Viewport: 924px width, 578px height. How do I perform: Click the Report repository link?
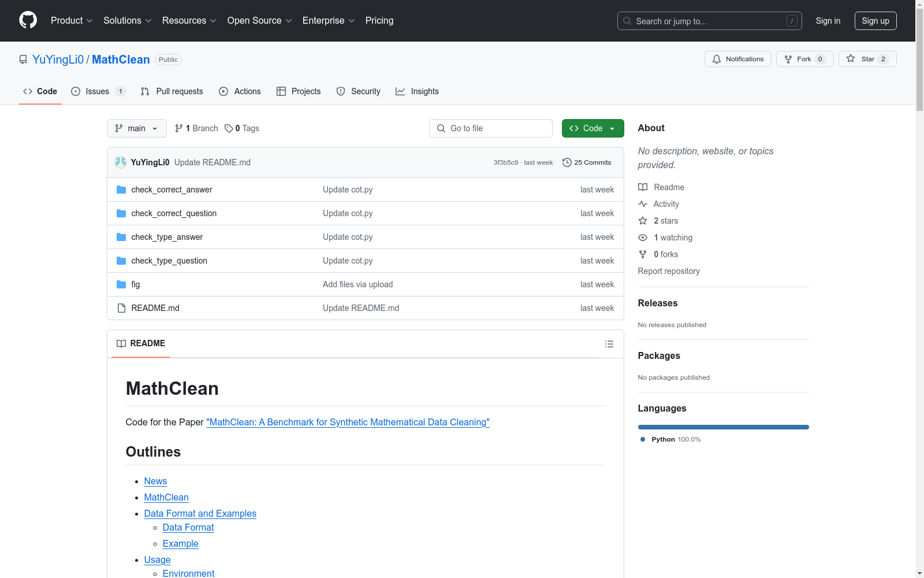tap(669, 271)
